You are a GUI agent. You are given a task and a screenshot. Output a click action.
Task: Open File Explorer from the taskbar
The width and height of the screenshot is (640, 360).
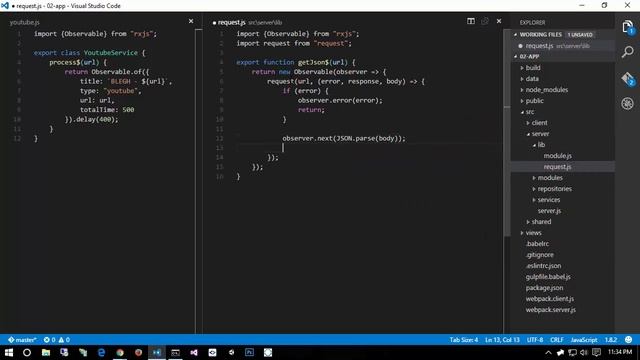coord(46,352)
